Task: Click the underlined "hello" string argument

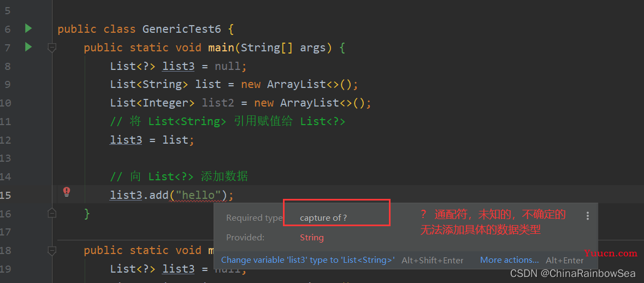Action: click(x=198, y=195)
